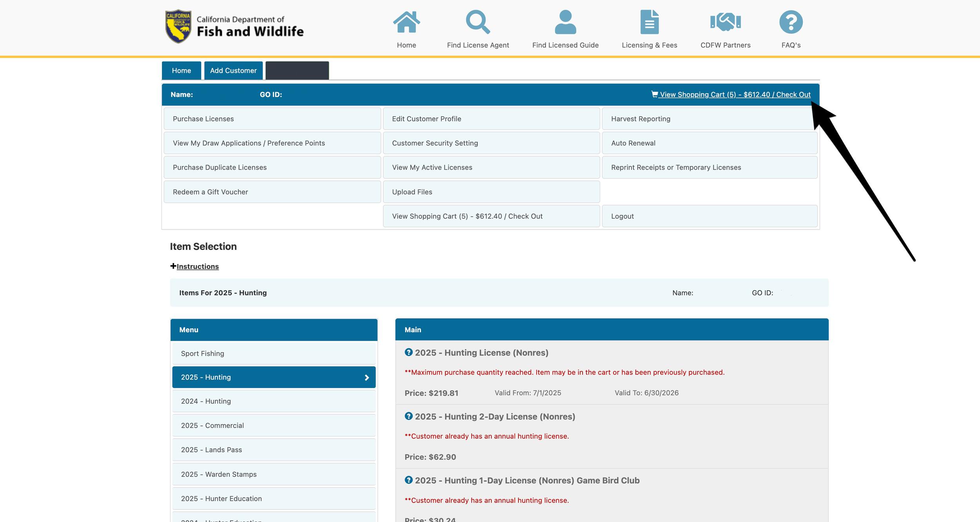Image resolution: width=980 pixels, height=522 pixels.
Task: Click the shopping cart icon in the blue bar
Action: (655, 94)
